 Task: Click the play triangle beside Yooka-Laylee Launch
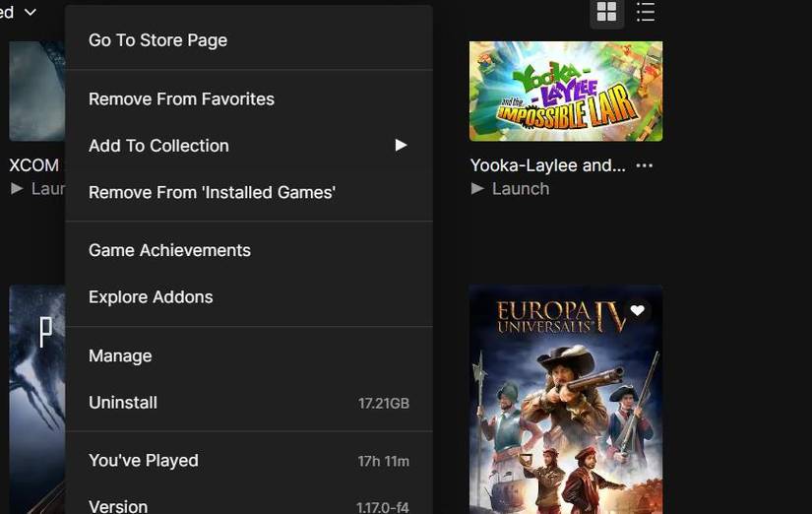coord(477,188)
